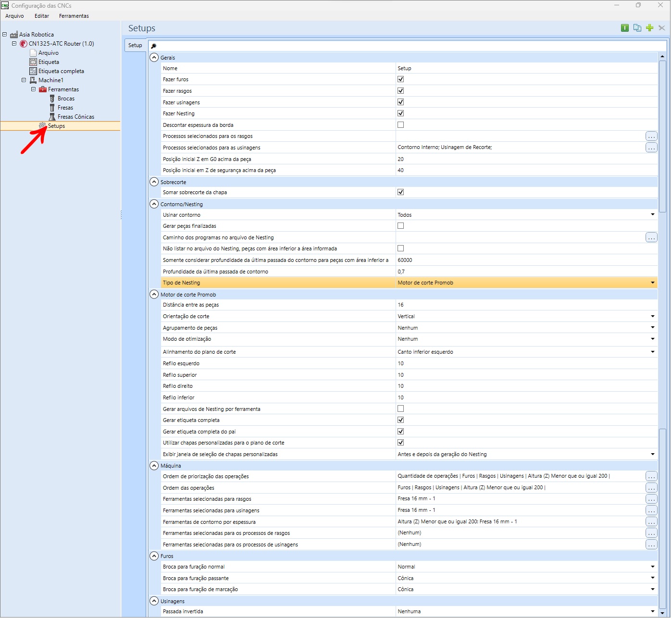Viewport: 672px width, 619px height.
Task: Click the CN1325-ATC Router machine icon
Action: tap(24, 44)
